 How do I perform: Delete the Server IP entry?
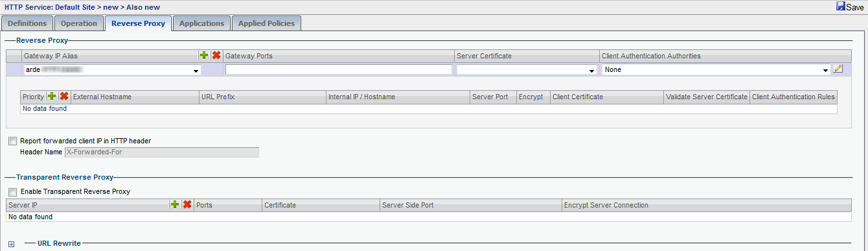187,205
